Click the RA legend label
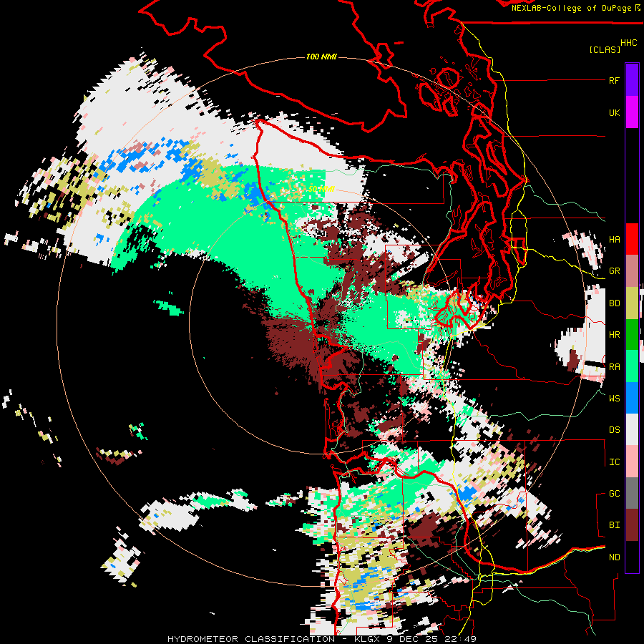The width and height of the screenshot is (644, 644). pyautogui.click(x=614, y=366)
